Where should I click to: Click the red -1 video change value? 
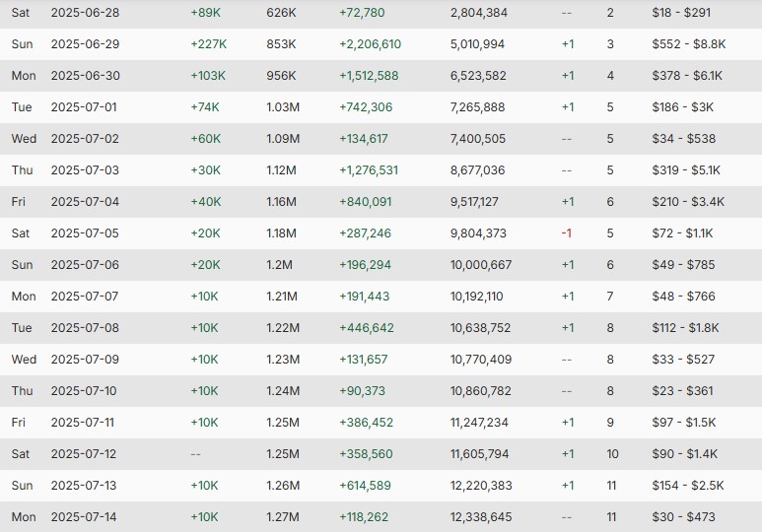pyautogui.click(x=566, y=233)
